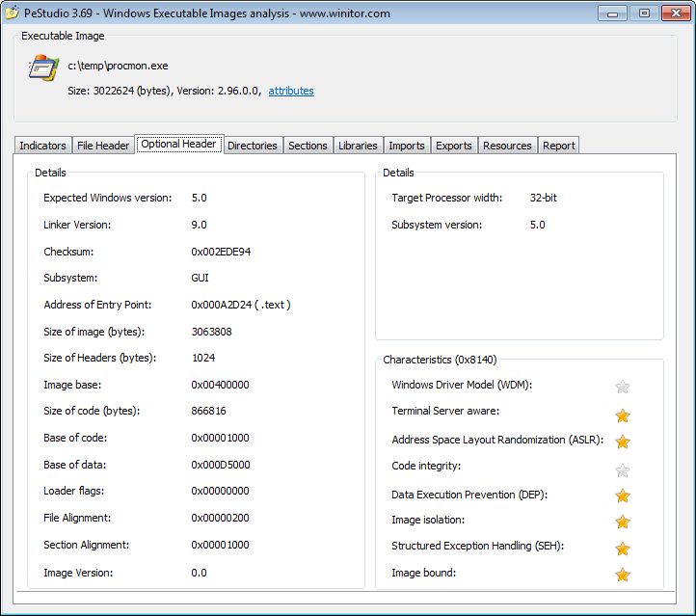Open the Directories tab
The image size is (696, 616).
[253, 146]
